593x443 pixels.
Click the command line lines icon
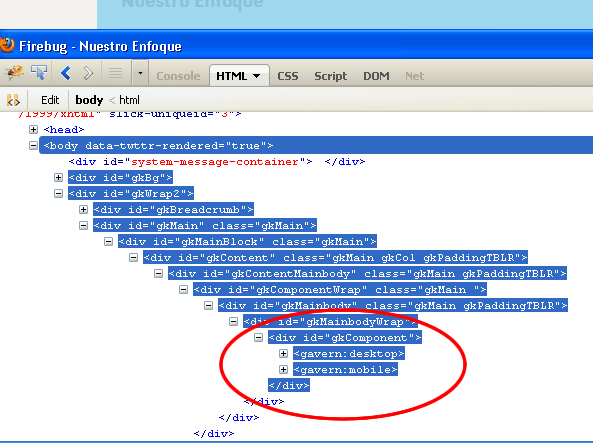[x=115, y=73]
